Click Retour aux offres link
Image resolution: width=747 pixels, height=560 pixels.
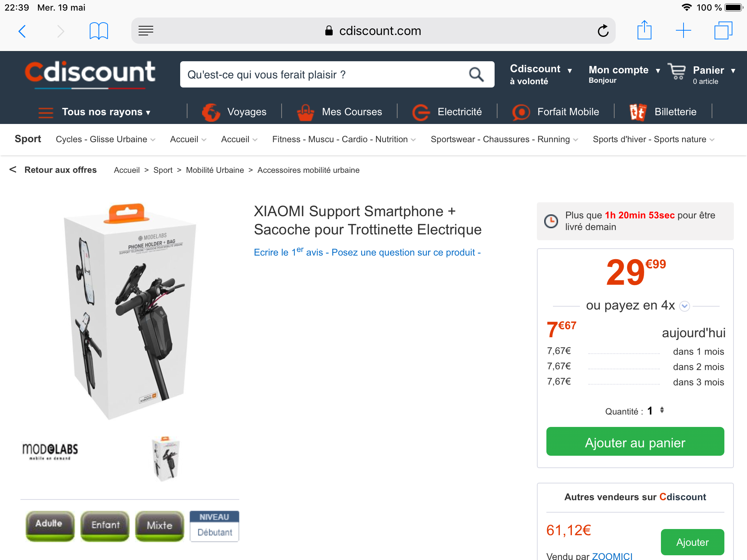click(60, 170)
